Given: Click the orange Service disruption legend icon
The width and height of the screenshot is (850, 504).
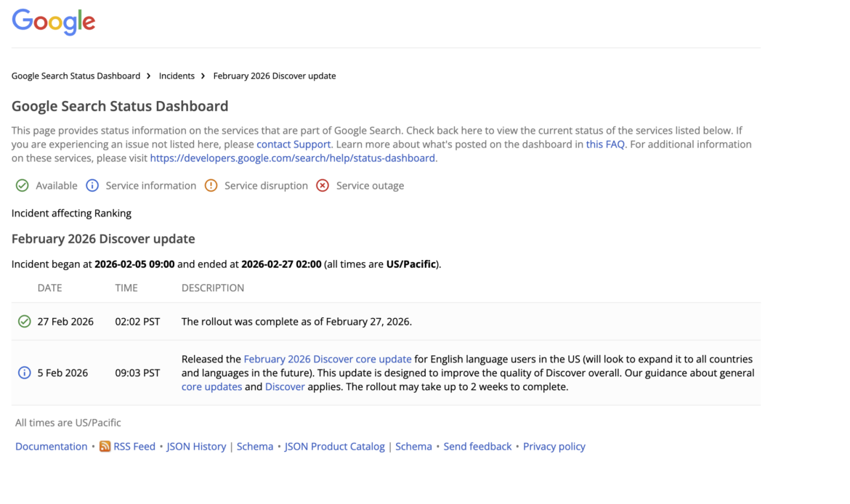Looking at the screenshot, I should (211, 186).
